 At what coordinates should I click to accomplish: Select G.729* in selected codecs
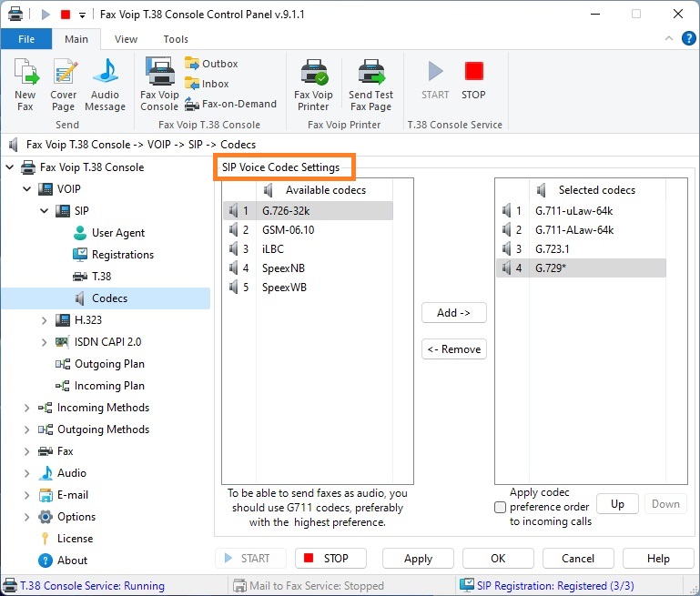(x=582, y=268)
